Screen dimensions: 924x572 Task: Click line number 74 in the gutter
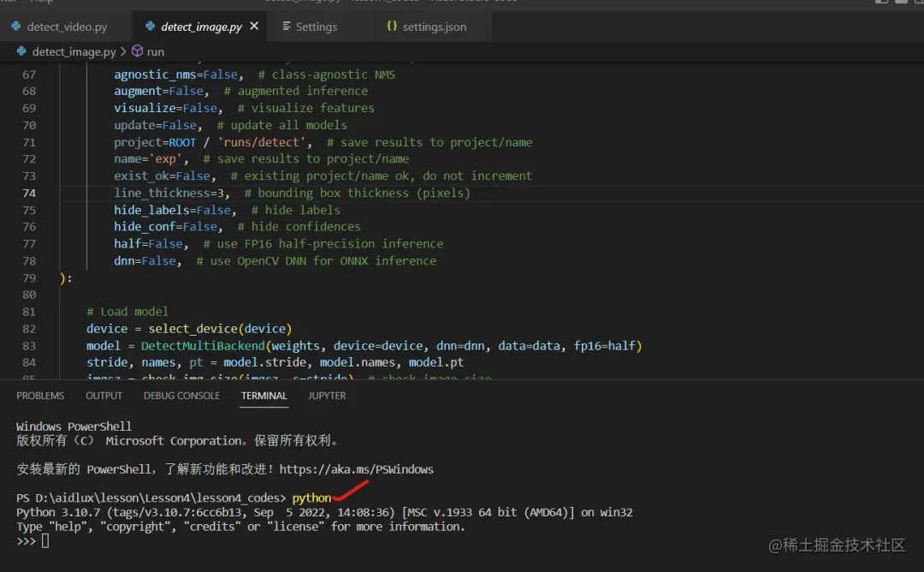coord(29,193)
